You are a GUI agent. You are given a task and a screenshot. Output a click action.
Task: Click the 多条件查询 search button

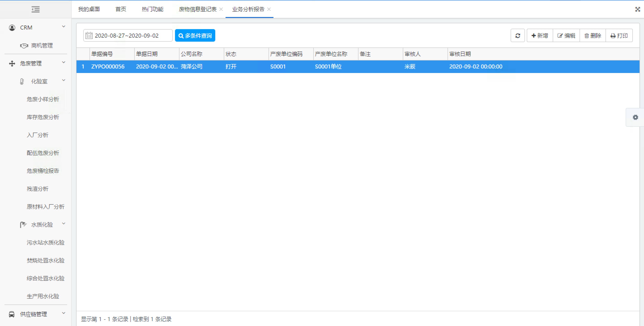point(195,36)
